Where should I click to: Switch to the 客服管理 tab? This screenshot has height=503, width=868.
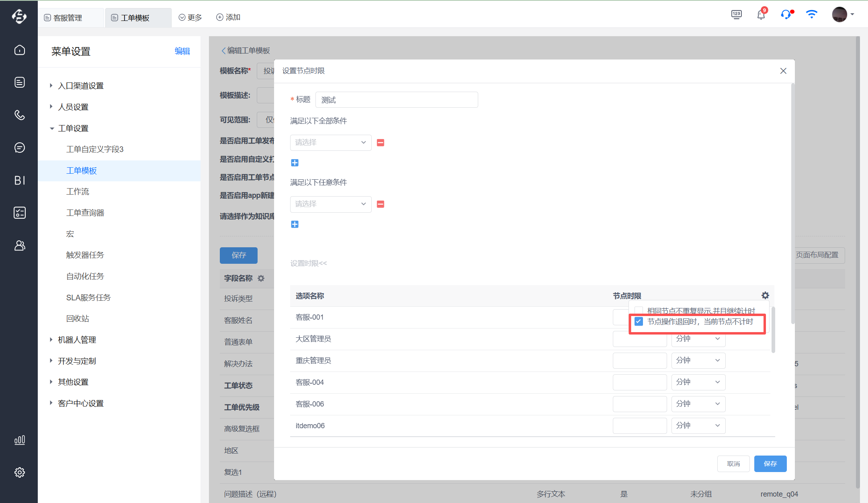(x=68, y=18)
